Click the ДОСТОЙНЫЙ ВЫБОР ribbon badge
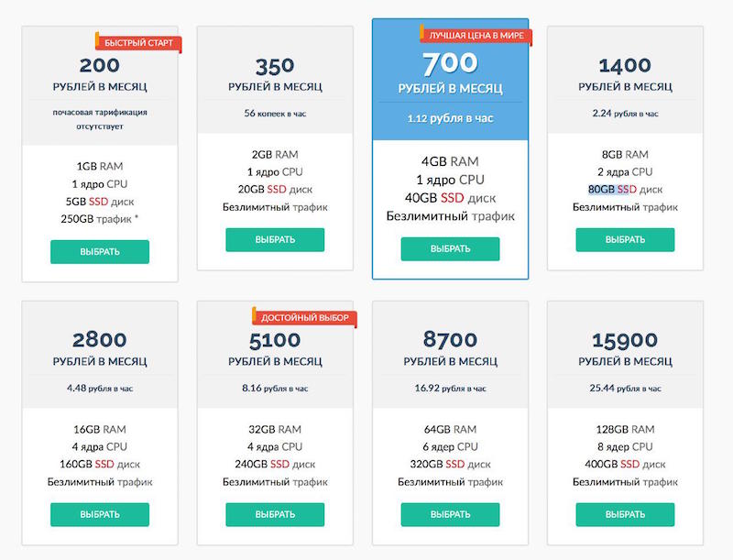 tap(305, 317)
